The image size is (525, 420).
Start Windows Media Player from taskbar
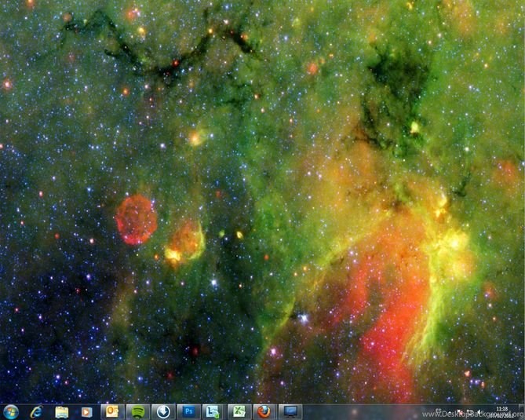pos(86,411)
